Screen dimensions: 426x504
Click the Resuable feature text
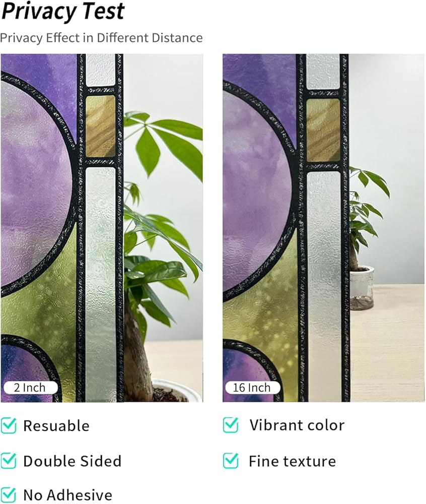point(56,426)
